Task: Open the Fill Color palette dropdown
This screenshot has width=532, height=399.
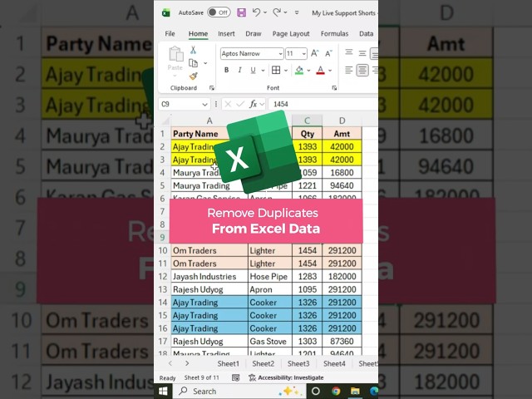Action: click(x=308, y=71)
